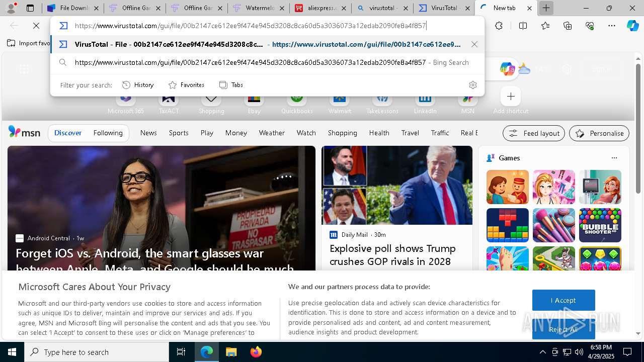Image resolution: width=644 pixels, height=362 pixels.
Task: Stop loading the page
Action: click(36, 26)
